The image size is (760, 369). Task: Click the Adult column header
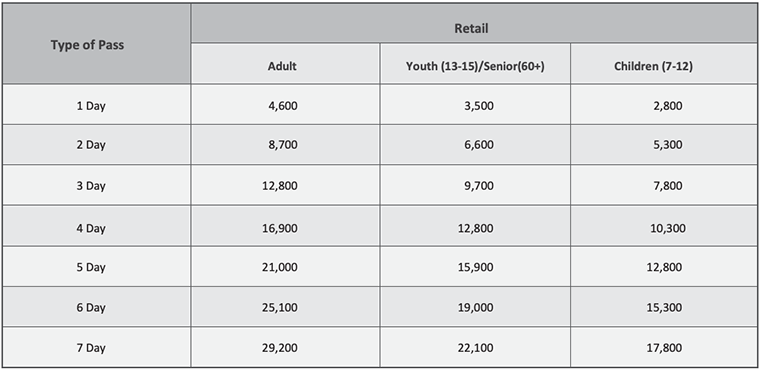tap(285, 64)
